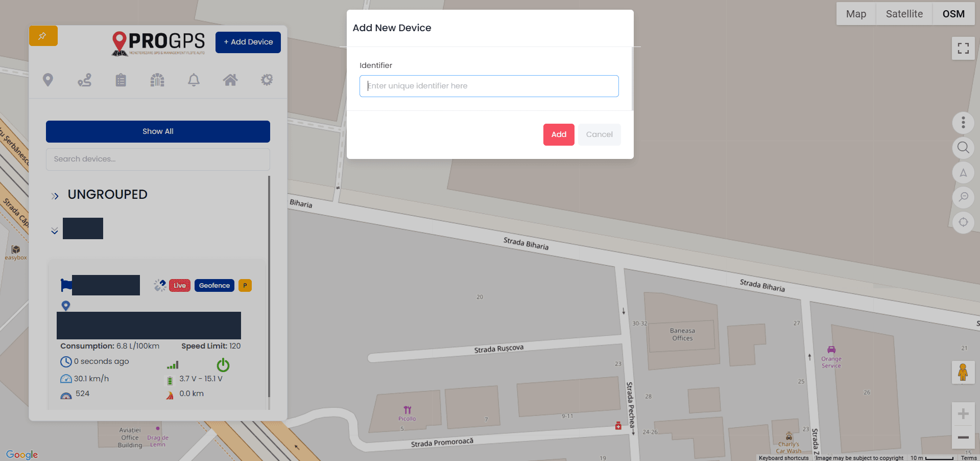This screenshot has height=461, width=980.
Task: Click the clock last-update icon
Action: click(x=66, y=362)
